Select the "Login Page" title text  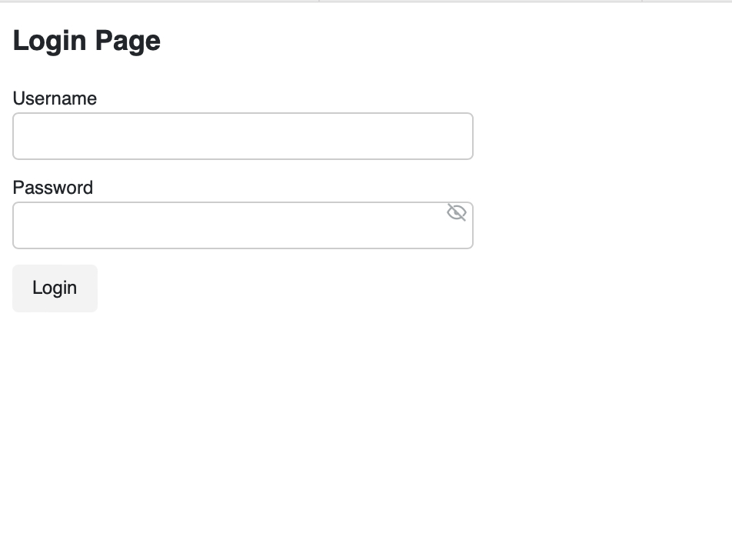click(87, 41)
